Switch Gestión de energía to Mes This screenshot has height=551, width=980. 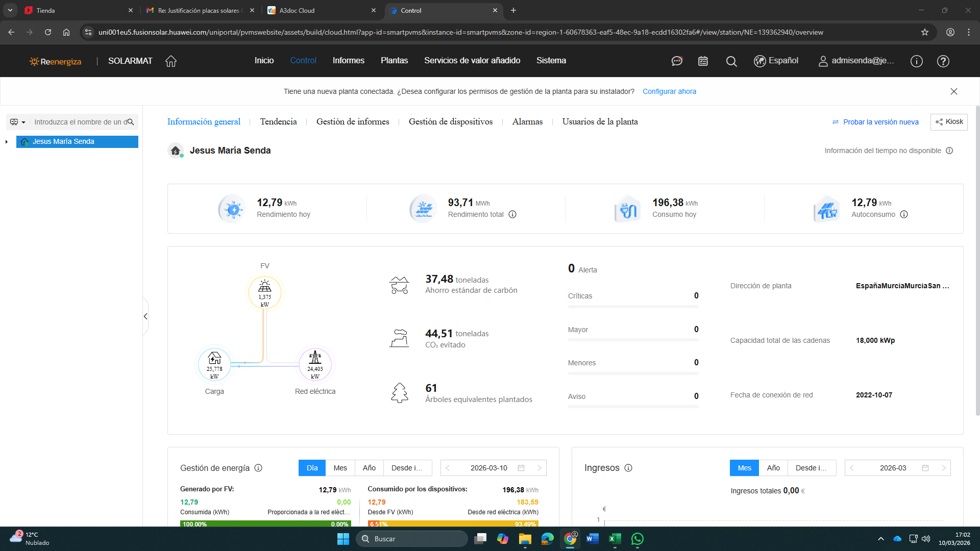pos(340,468)
